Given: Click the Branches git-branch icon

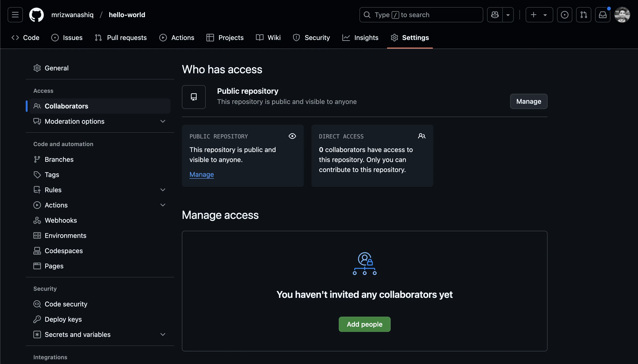Looking at the screenshot, I should tap(37, 159).
